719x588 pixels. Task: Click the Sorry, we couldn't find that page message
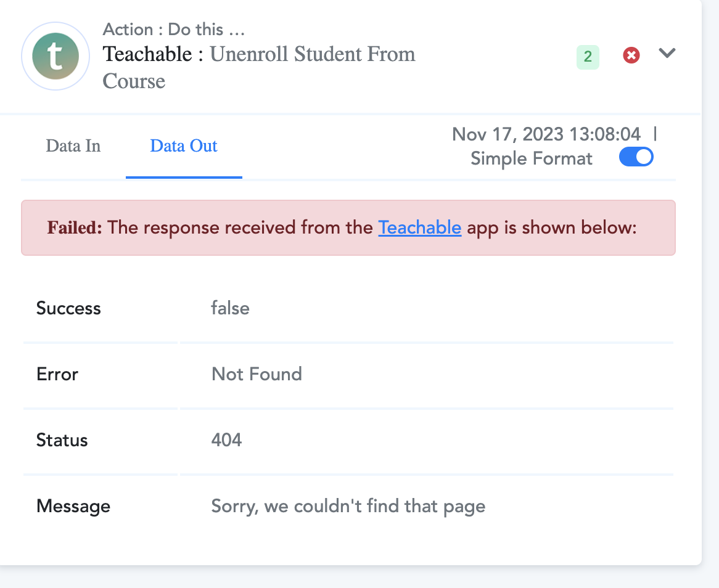(348, 507)
